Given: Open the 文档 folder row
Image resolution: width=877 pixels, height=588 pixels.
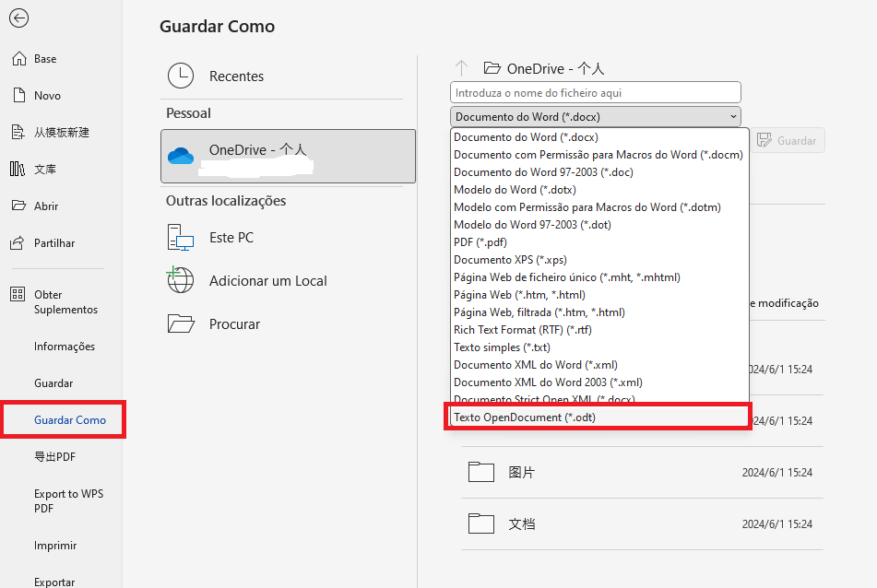Looking at the screenshot, I should point(642,523).
